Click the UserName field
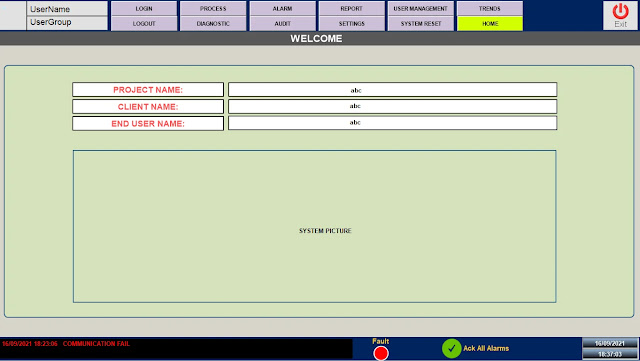This screenshot has width=640, height=361. point(67,9)
